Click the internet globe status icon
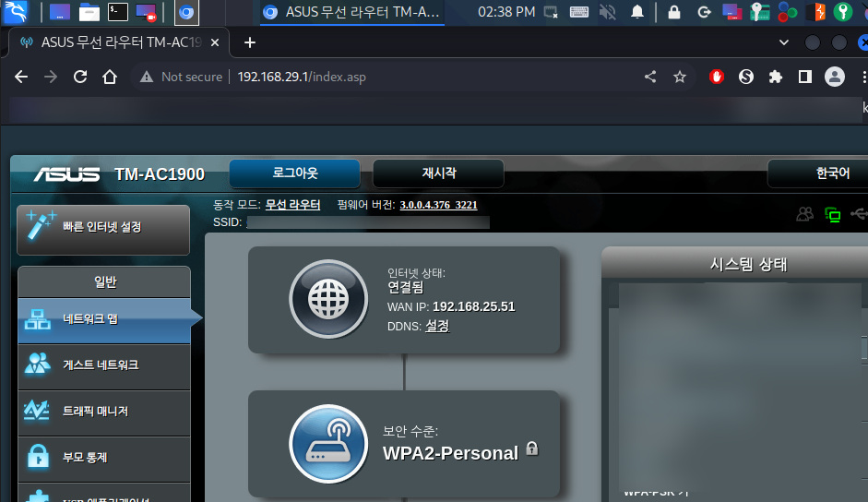The width and height of the screenshot is (868, 502). click(x=328, y=299)
